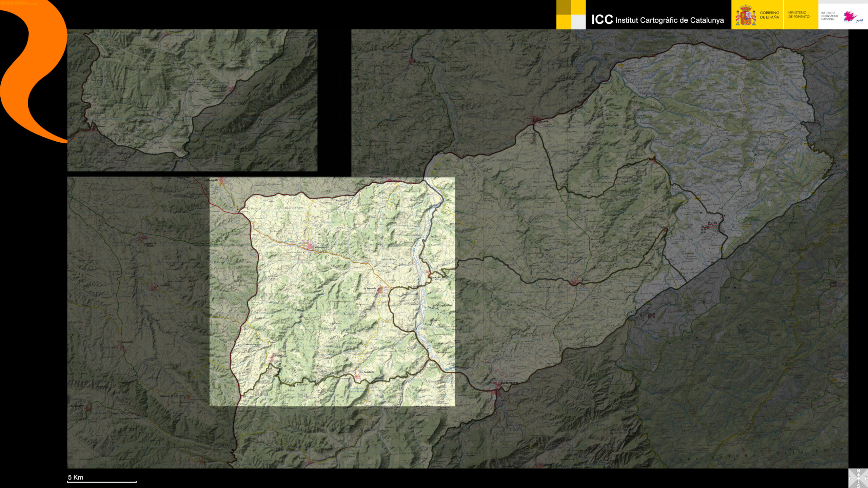The image size is (868, 488).
Task: Click the ICC yellow squares logo
Action: click(571, 15)
